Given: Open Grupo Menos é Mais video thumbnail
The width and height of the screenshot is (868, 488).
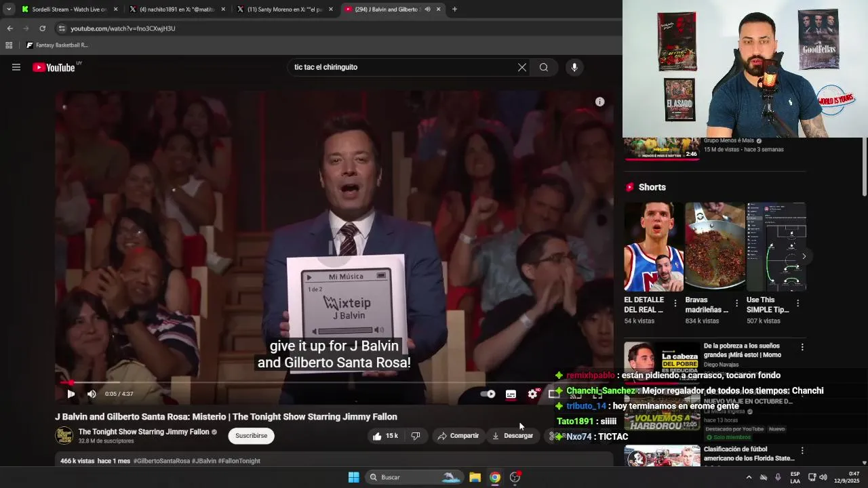Looking at the screenshot, I should [661, 148].
